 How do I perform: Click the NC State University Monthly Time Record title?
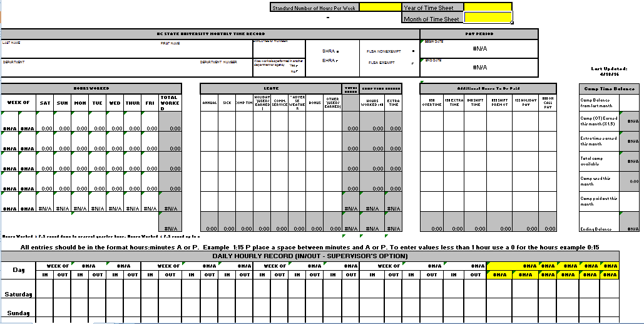pyautogui.click(x=211, y=34)
